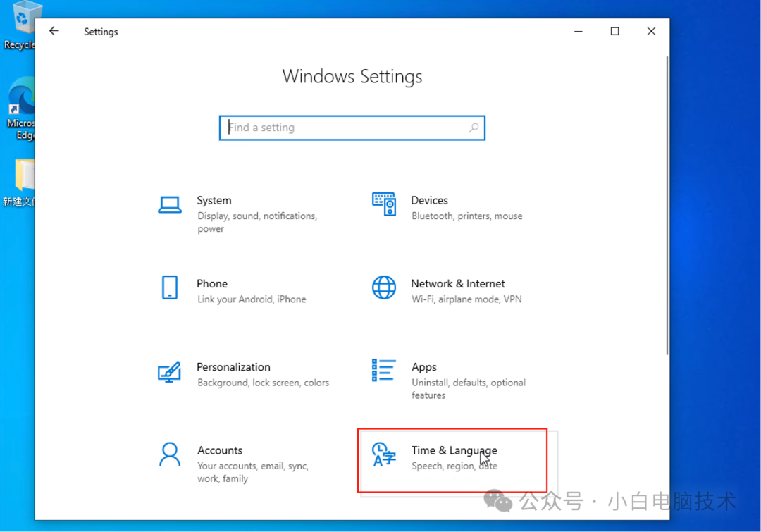
Task: Open Apps title text
Action: point(424,367)
